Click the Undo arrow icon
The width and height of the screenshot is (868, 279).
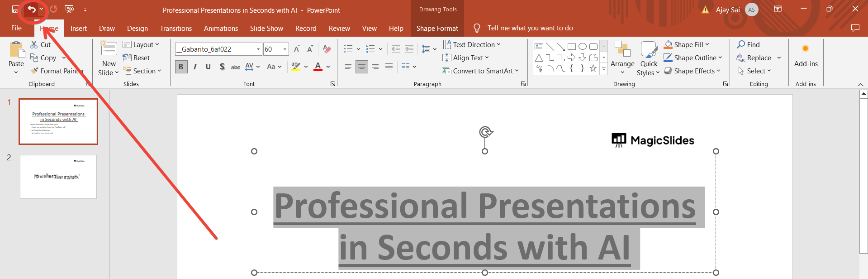(x=32, y=9)
